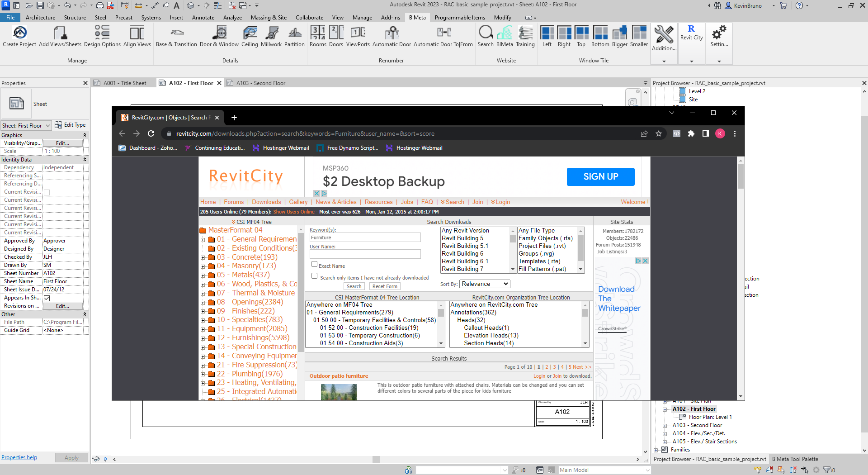868x475 pixels.
Task: Open the Add Views/Sheets tool
Action: click(60, 36)
